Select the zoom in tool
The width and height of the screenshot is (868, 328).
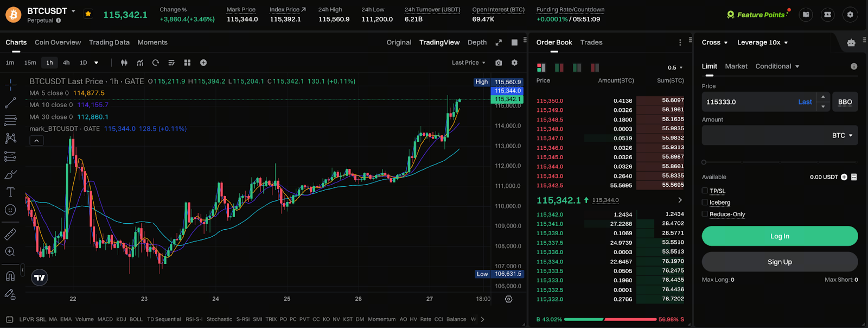click(10, 252)
